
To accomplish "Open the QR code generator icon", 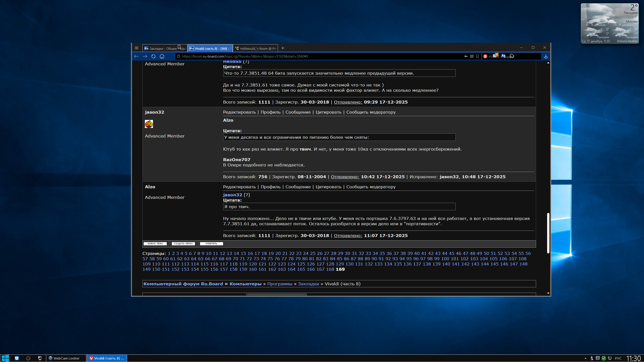I will 472,56.
